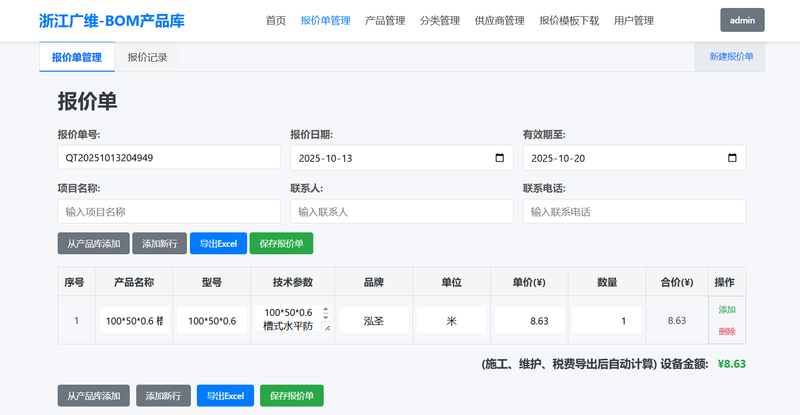The image size is (800, 415).
Task: Open the 报价模板下载 page
Action: click(x=569, y=20)
